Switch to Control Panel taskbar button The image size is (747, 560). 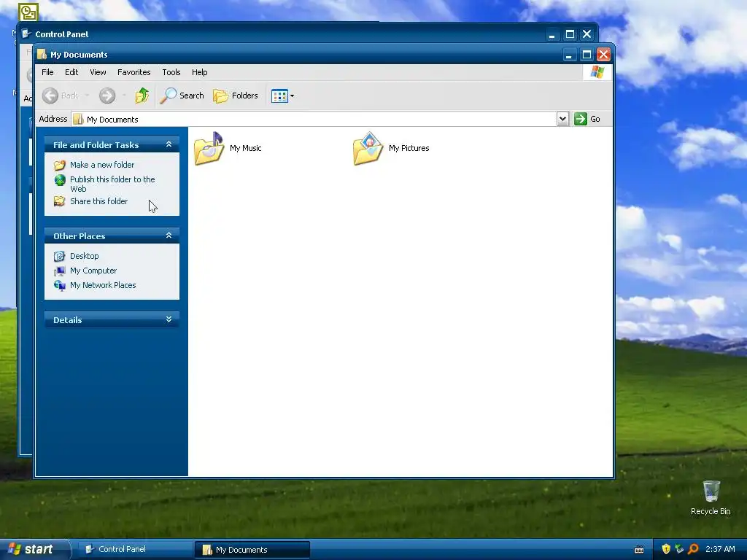134,550
